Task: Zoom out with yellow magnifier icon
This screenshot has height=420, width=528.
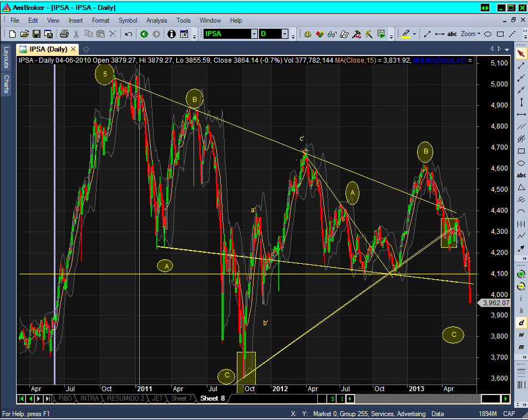Action: pos(521,286)
